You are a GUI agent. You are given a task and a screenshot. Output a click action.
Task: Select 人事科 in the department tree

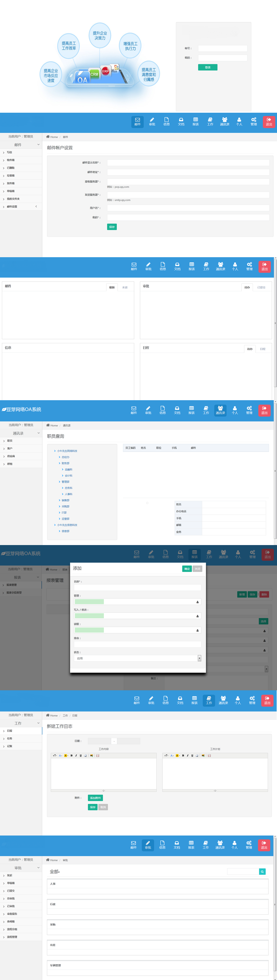pos(68,494)
